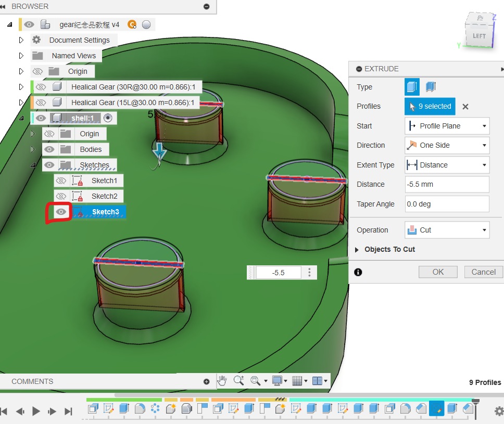This screenshot has width=504, height=424.
Task: Expand Objects To Cut section
Action: coord(357,250)
